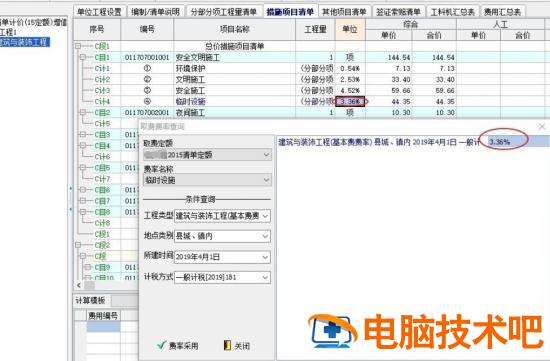Click left arrow of horizontal scrollbar
550x361 pixels.
click(x=79, y=285)
